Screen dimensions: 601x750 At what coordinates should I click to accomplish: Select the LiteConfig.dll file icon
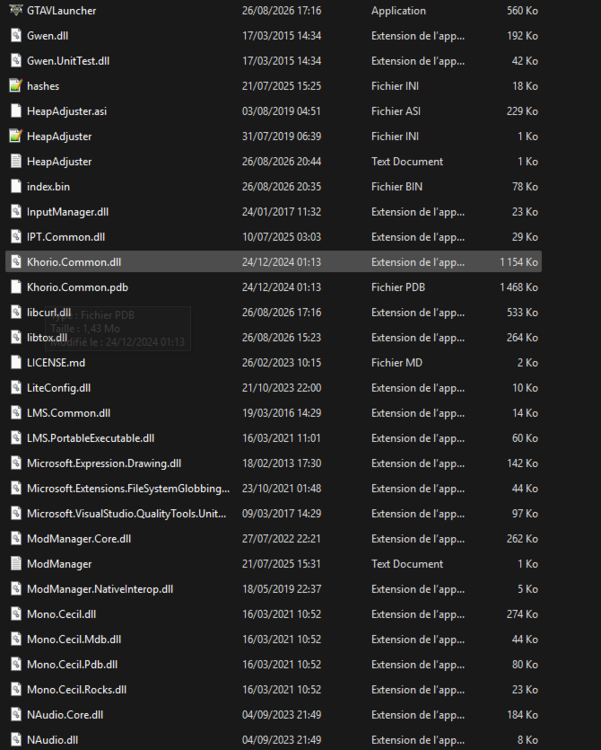(16, 388)
